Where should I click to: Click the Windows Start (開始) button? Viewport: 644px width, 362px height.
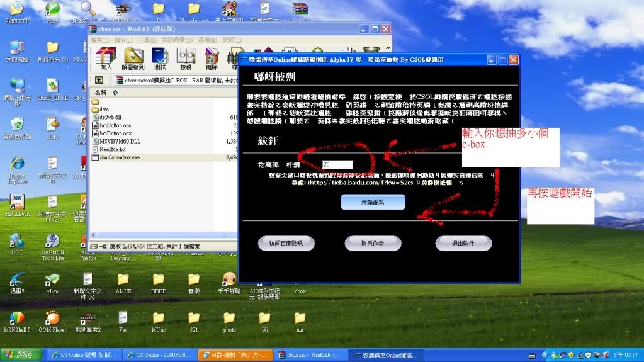(21, 355)
